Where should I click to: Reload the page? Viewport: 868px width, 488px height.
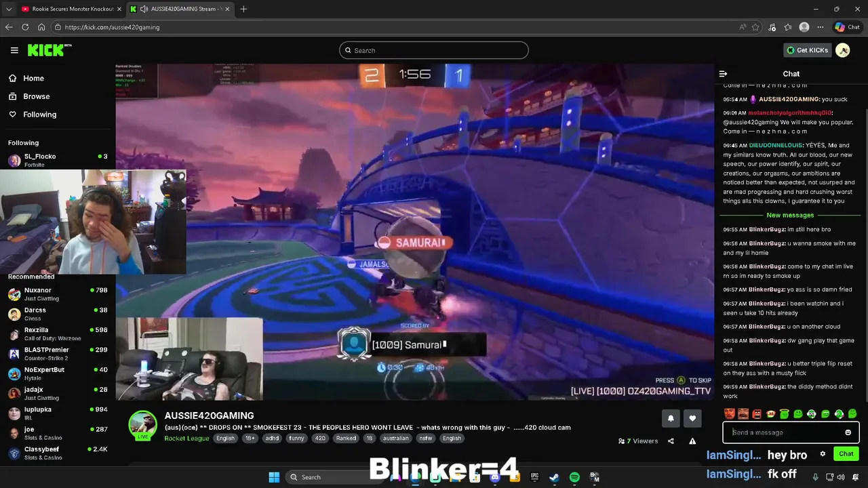pyautogui.click(x=25, y=27)
